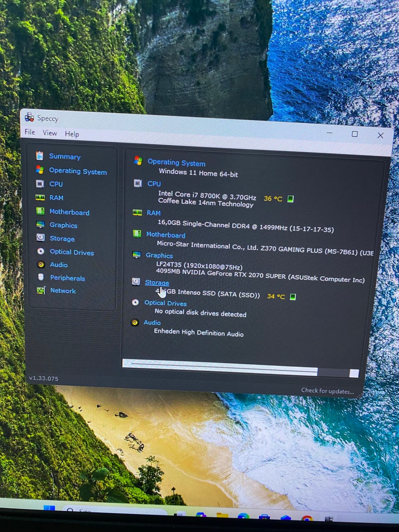Follow the Motherboard heading link in summary panel
This screenshot has width=399, height=532.
165,235
